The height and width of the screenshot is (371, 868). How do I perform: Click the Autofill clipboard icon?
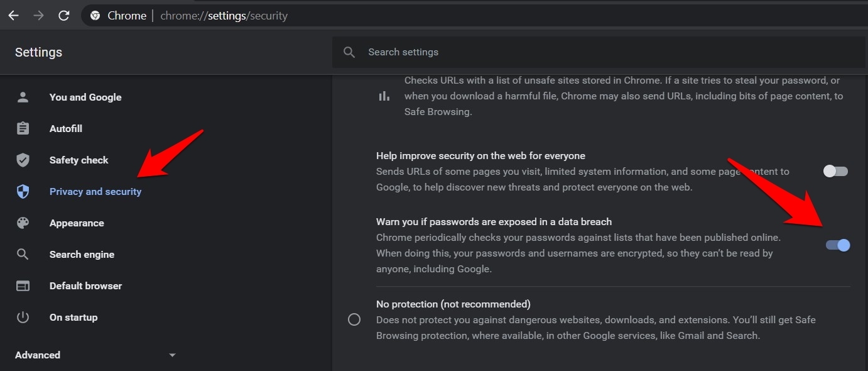[x=23, y=129]
